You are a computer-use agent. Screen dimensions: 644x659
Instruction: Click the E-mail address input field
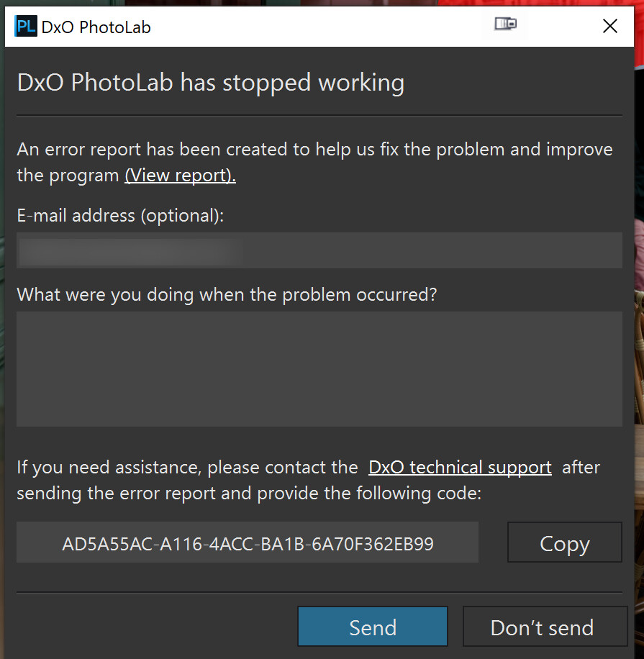[319, 250]
